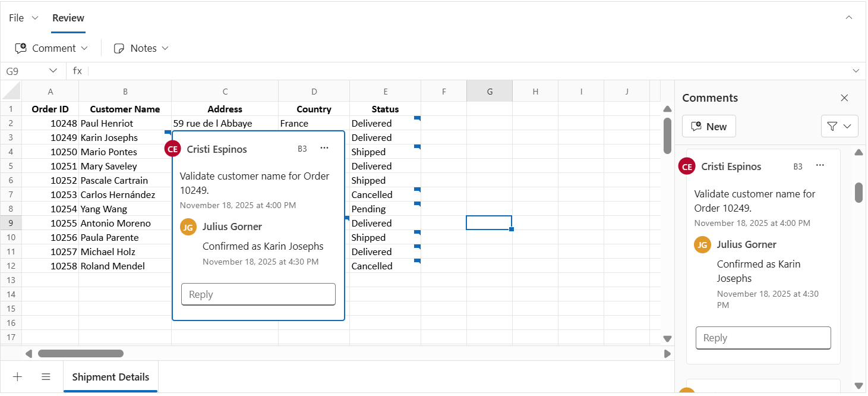The height and width of the screenshot is (396, 868).
Task: Close the Comments pane
Action: coord(844,98)
